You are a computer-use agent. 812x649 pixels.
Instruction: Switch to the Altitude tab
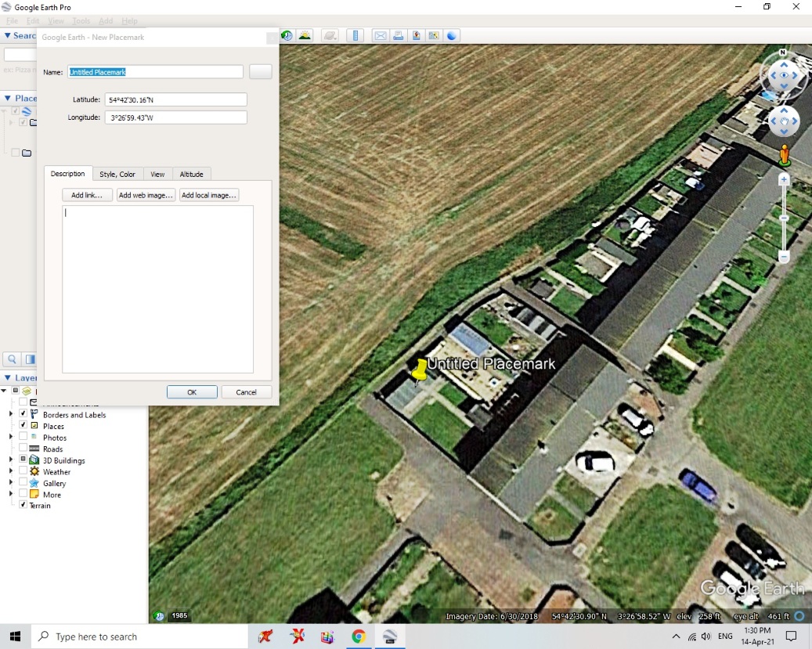[x=192, y=175]
